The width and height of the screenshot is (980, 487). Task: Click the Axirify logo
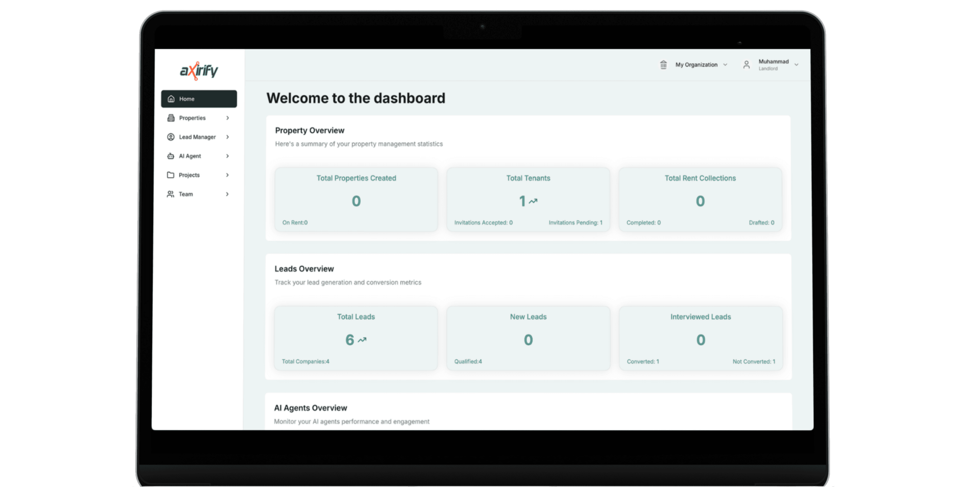tap(199, 71)
